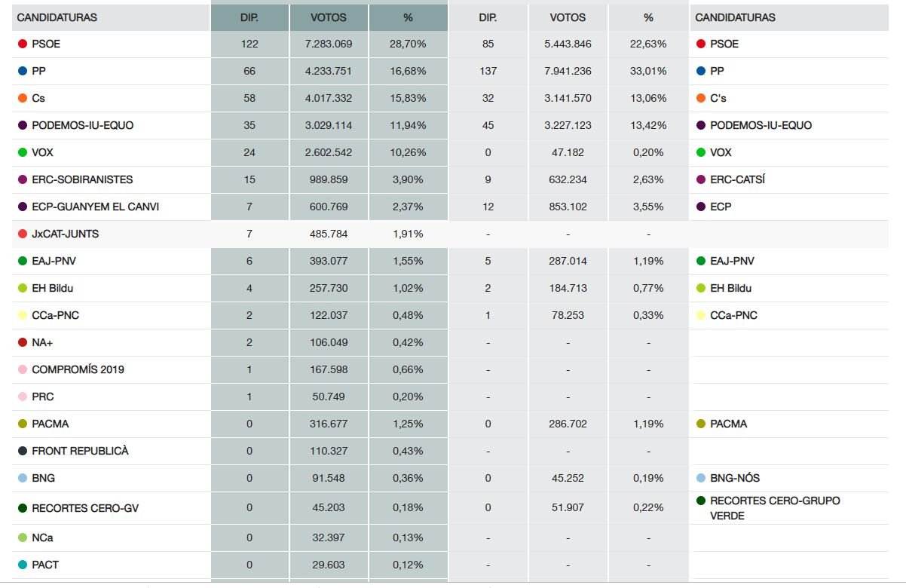The height and width of the screenshot is (588, 906).
Task: Click the pink dot beside COMPROMÍS 2019
Action: 23,369
